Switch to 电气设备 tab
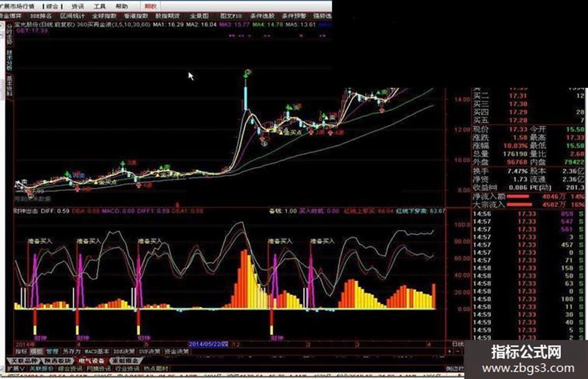The image size is (588, 379). point(91,360)
